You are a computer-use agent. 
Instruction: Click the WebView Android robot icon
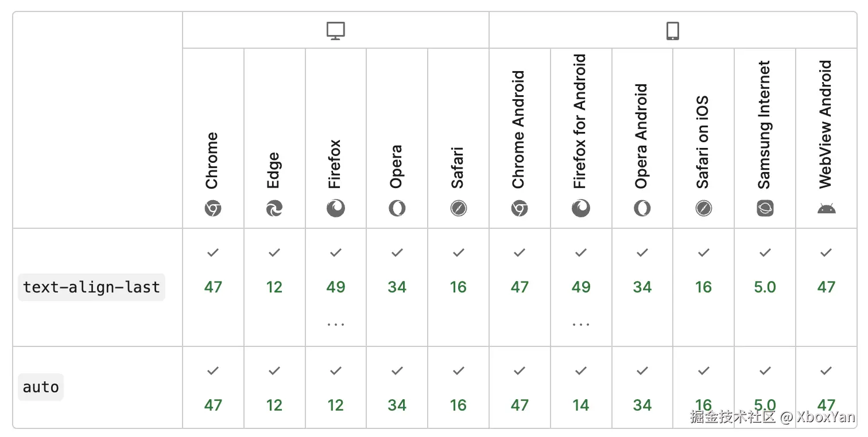pos(826,209)
